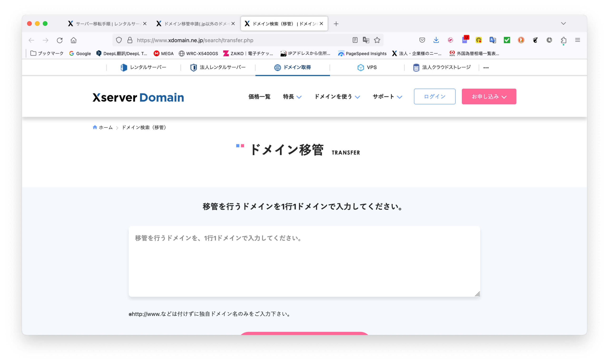Click the tracking protection shield icon
Image resolution: width=609 pixels, height=364 pixels.
click(x=119, y=40)
